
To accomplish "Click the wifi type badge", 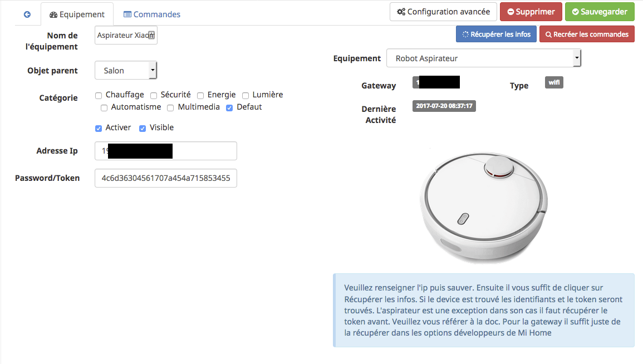I will (x=553, y=82).
